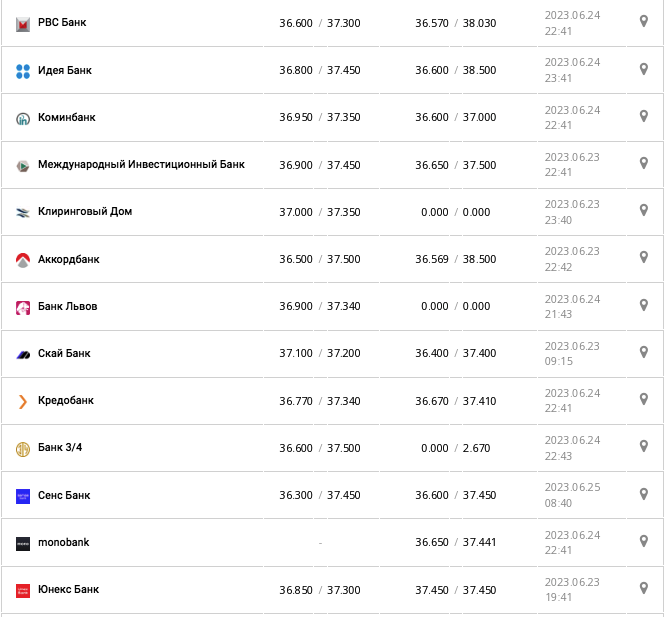Click the Банк Львов pink logo
The image size is (665, 617).
(x=23, y=307)
